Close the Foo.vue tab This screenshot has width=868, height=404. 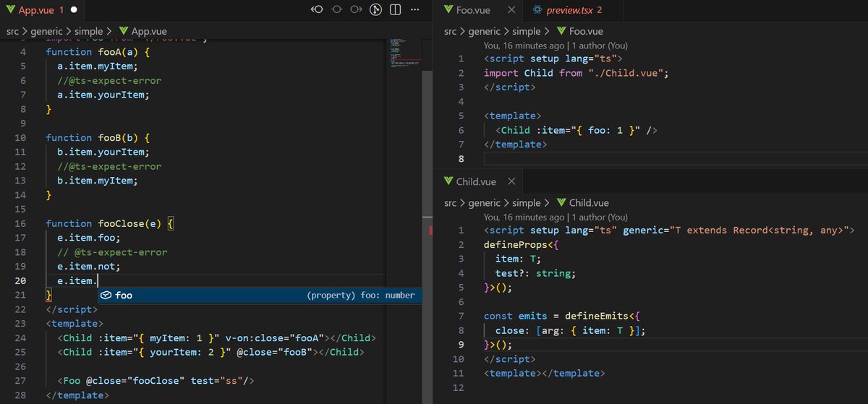(511, 10)
